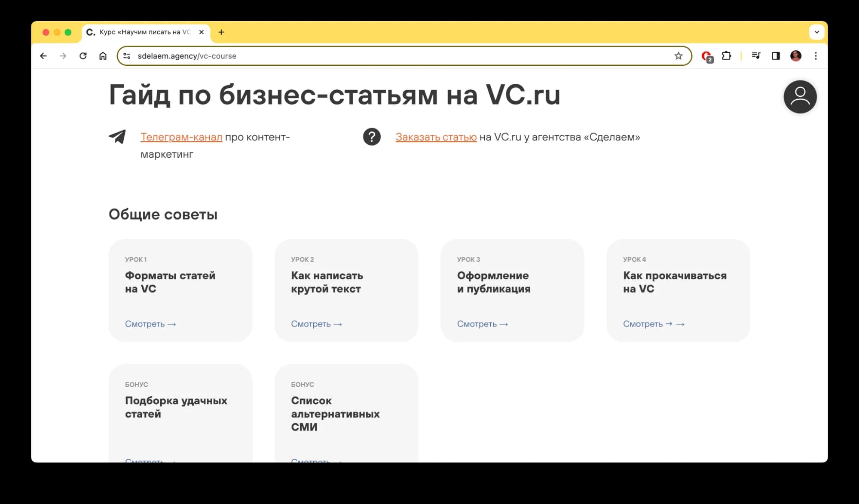Open the three-dot browser menu

pos(816,56)
